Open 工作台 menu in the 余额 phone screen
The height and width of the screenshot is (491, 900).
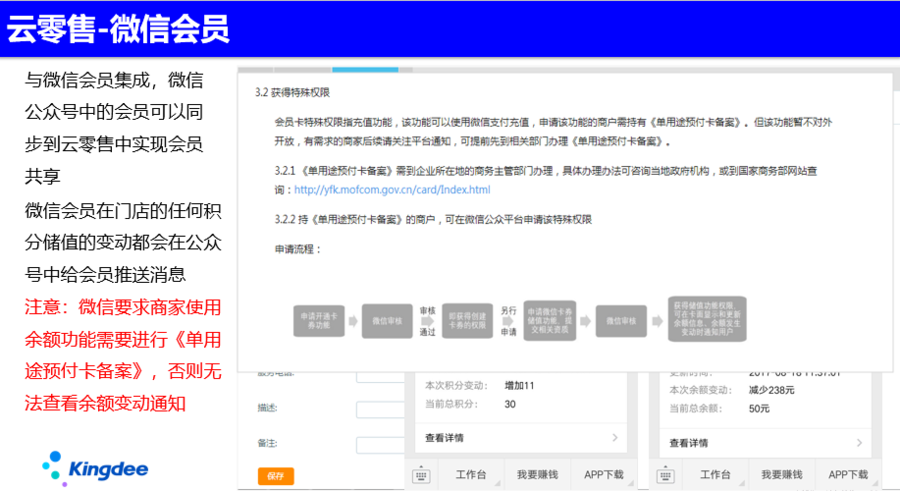coord(715,475)
